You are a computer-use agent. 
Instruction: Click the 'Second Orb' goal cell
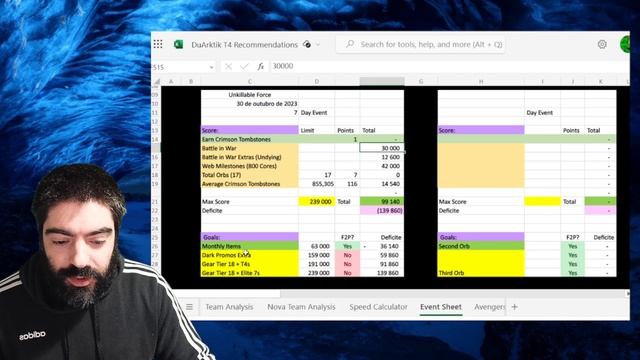coord(481,246)
